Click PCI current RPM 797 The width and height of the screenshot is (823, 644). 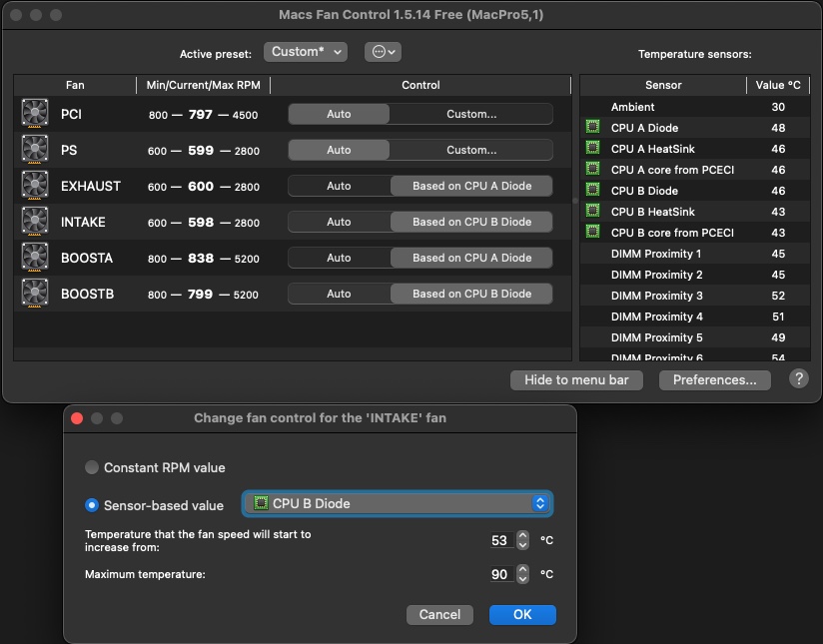tap(200, 115)
